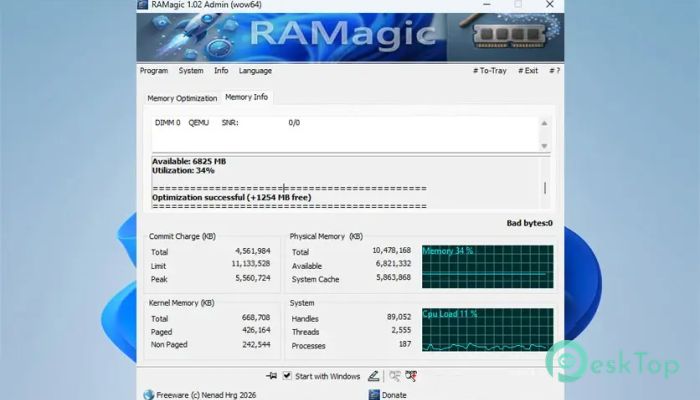700x400 pixels.
Task: Open the System menu
Action: tap(191, 71)
